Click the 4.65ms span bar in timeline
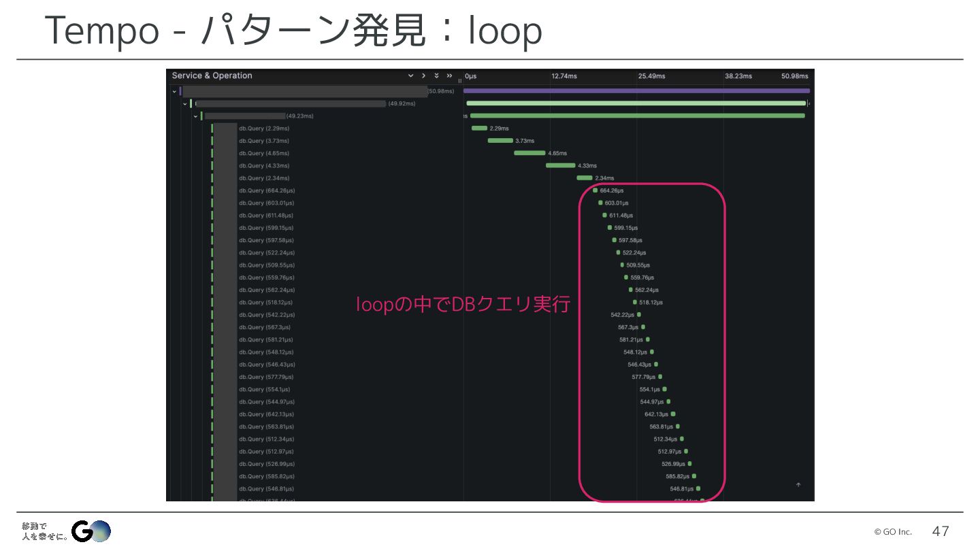The height and width of the screenshot is (551, 980). coord(529,153)
